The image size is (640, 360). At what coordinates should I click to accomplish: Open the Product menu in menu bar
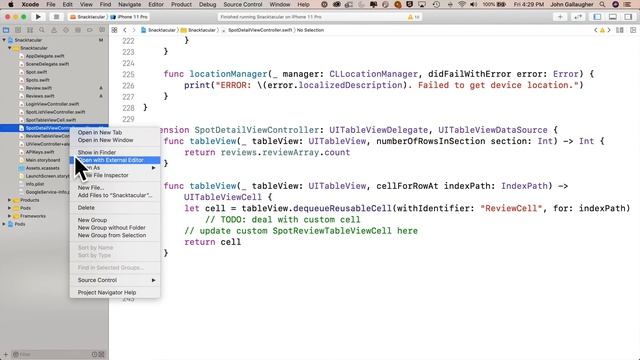pos(181,4)
